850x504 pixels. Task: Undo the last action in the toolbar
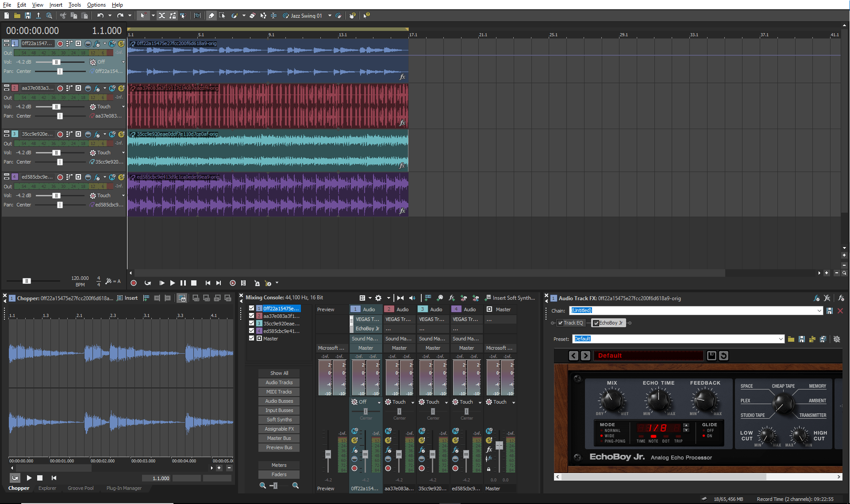pyautogui.click(x=100, y=15)
